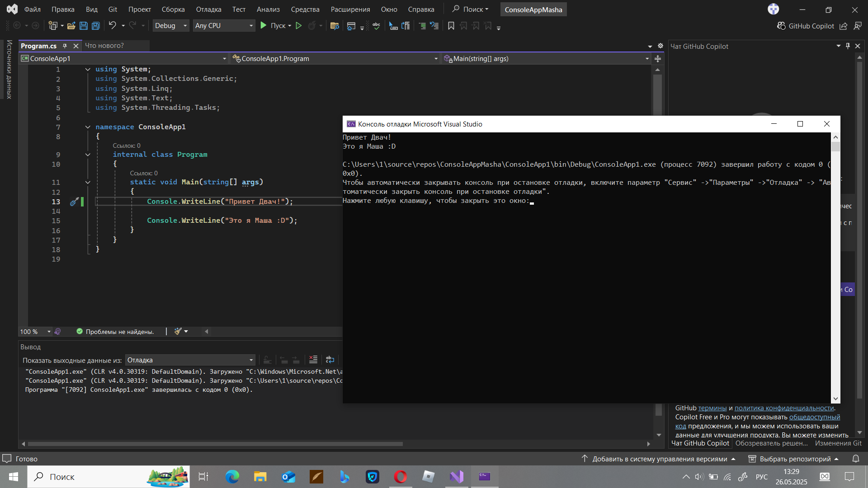Close the Program.cs tab
Screen dimensions: 868x488
coord(76,46)
